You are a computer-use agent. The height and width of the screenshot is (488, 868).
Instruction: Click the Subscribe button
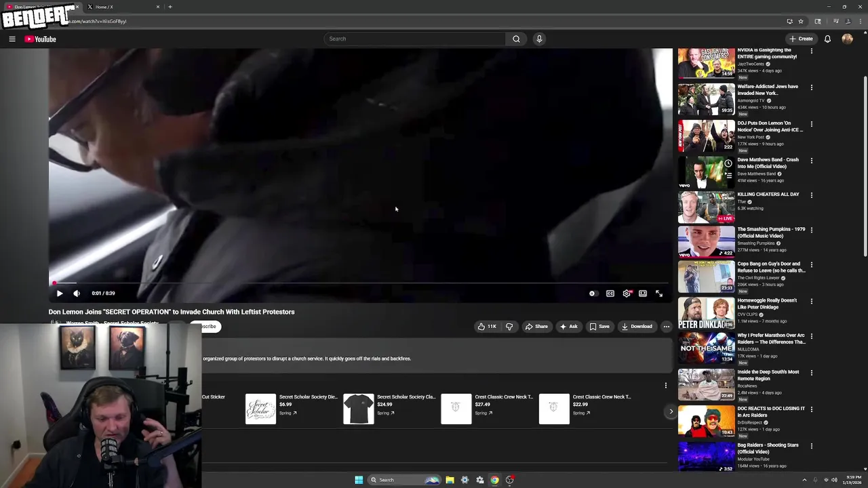coord(204,327)
